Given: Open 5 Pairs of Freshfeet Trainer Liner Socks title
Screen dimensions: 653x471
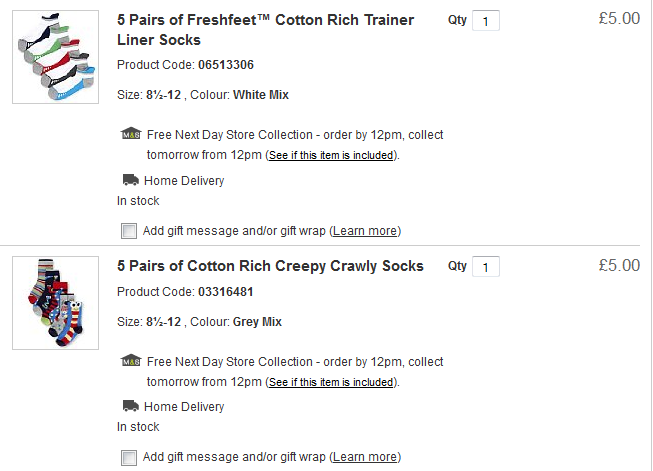Looking at the screenshot, I should [265, 30].
